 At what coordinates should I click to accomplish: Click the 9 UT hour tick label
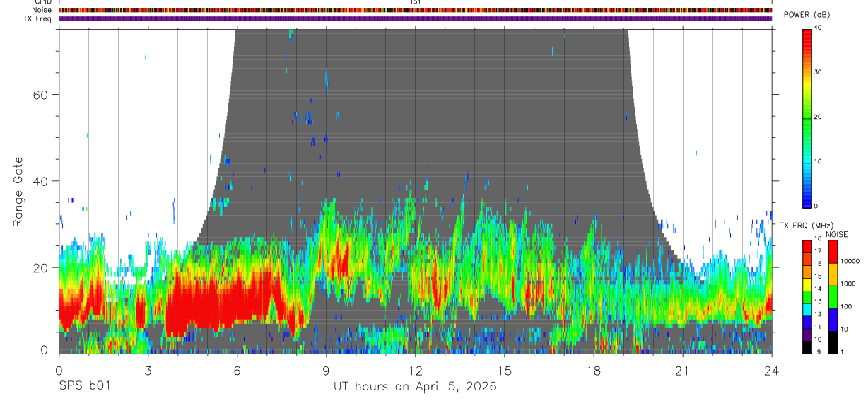[x=326, y=371]
